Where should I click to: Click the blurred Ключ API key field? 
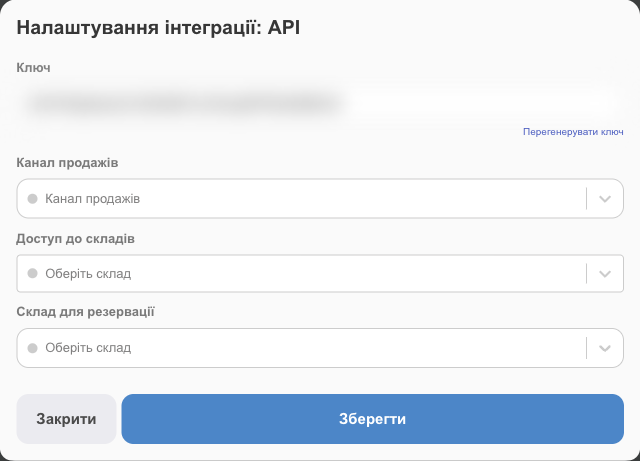pyautogui.click(x=320, y=103)
